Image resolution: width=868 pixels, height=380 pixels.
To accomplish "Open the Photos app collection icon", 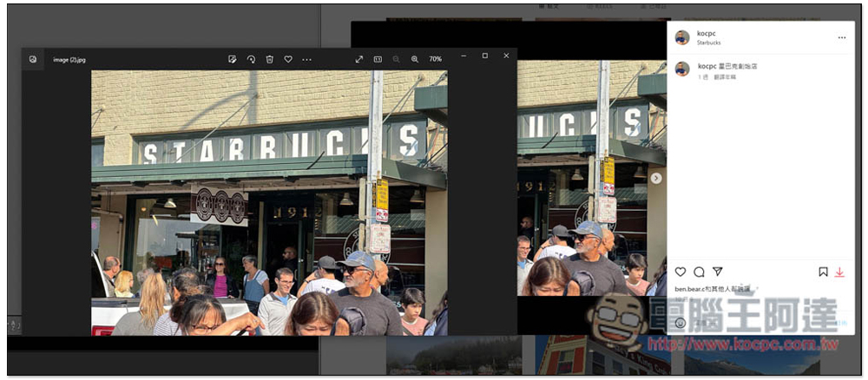I will click(33, 59).
